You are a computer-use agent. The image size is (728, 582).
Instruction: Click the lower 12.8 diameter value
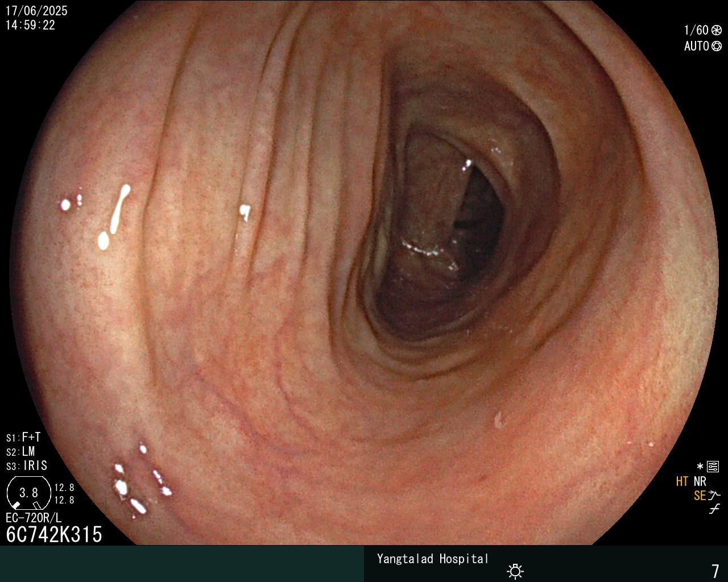[x=64, y=500]
